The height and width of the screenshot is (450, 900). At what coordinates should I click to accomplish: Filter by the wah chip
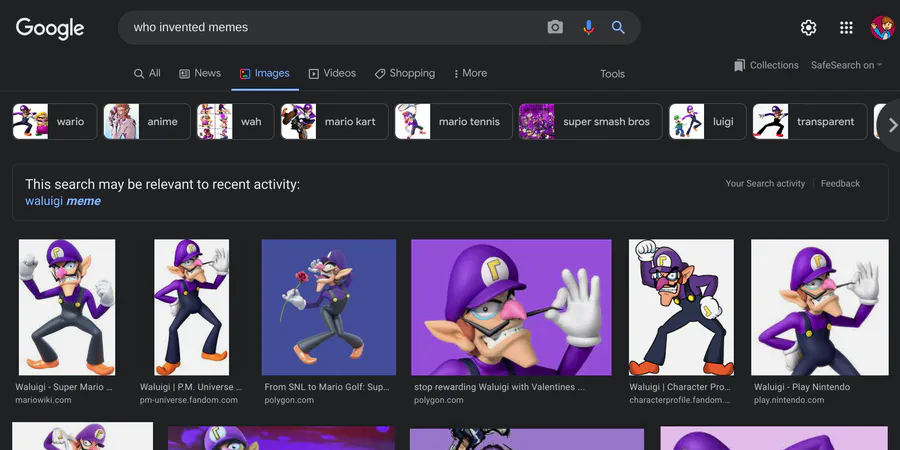point(235,121)
